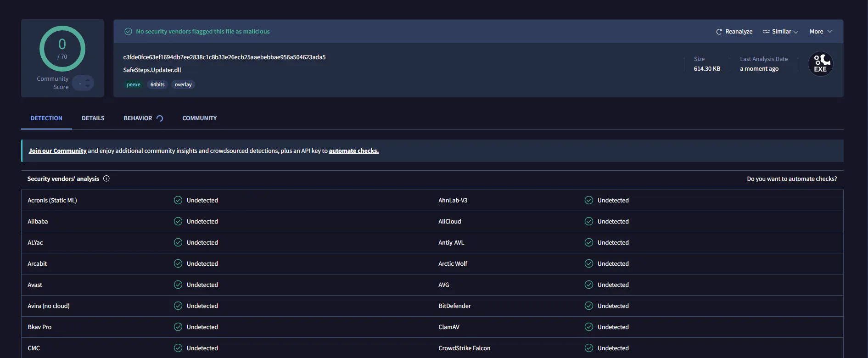Click the ClamAV undetected check icon
This screenshot has height=358, width=868.
tap(589, 327)
